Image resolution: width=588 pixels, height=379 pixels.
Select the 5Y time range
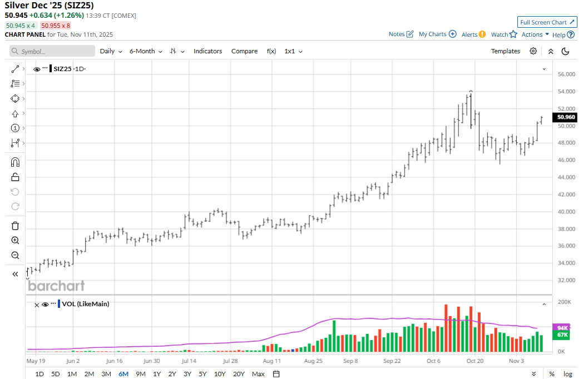coord(202,374)
